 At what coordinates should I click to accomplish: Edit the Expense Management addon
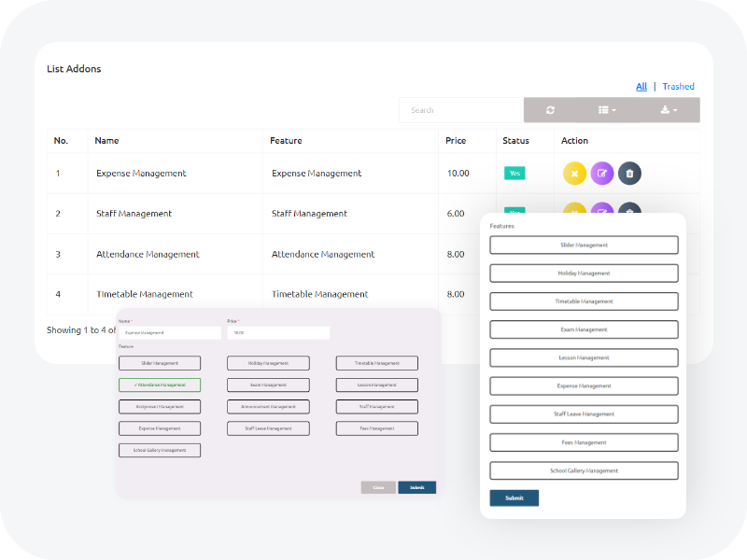pyautogui.click(x=602, y=174)
